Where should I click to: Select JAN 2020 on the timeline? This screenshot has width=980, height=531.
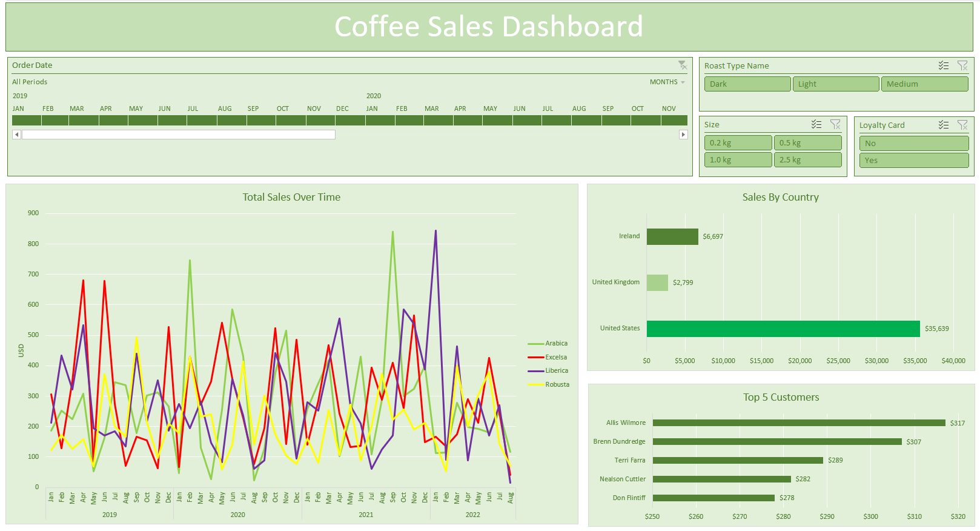click(x=380, y=120)
